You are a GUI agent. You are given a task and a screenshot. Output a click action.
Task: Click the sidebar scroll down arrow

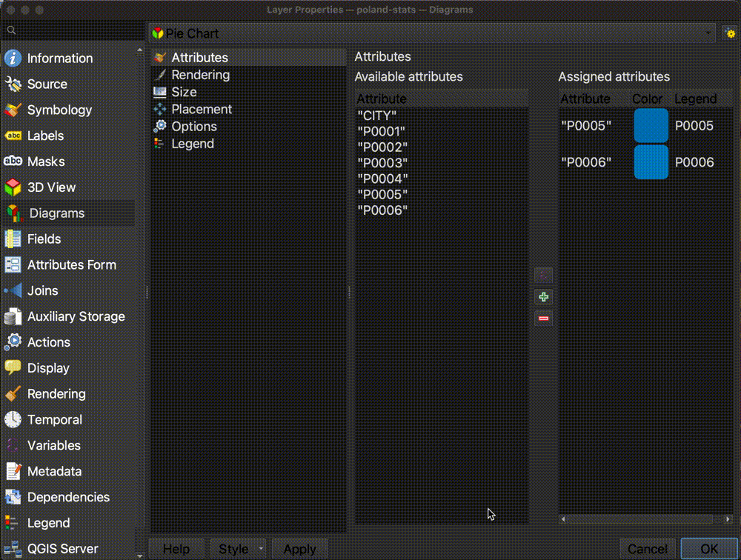coord(139,556)
